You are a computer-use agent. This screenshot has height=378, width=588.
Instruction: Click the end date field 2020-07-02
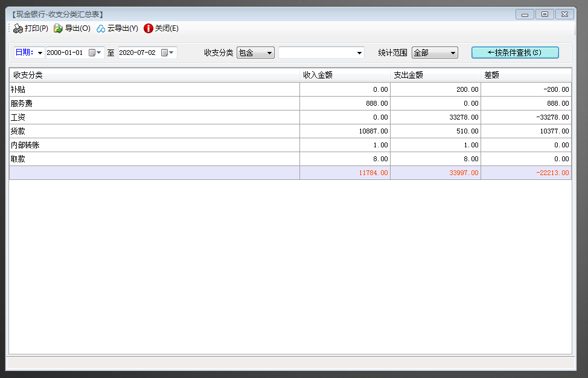138,53
